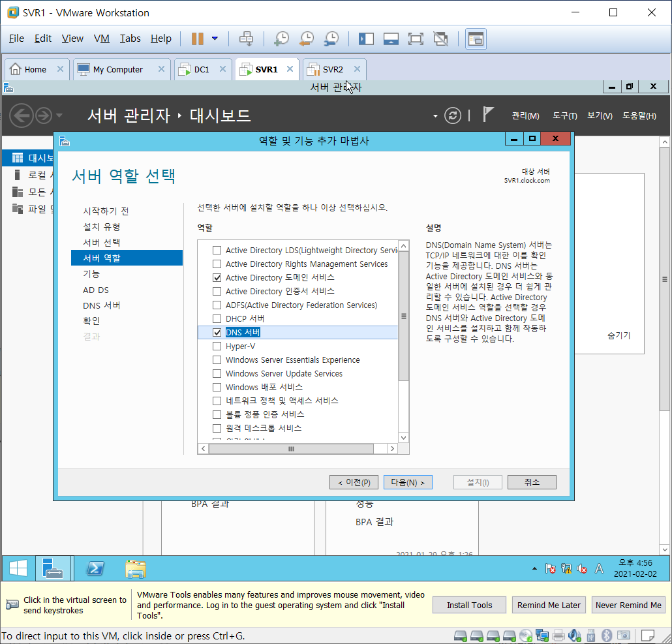
Task: Go to the 서버 선택 wizard step
Action: [102, 243]
